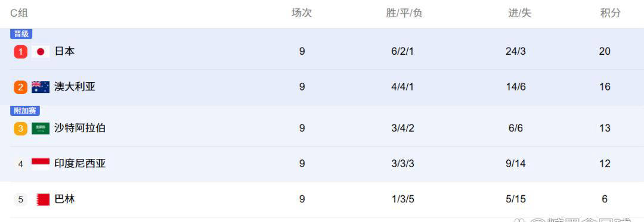Click the 晋级 qualification tag
The image size is (644, 222).
point(21,34)
